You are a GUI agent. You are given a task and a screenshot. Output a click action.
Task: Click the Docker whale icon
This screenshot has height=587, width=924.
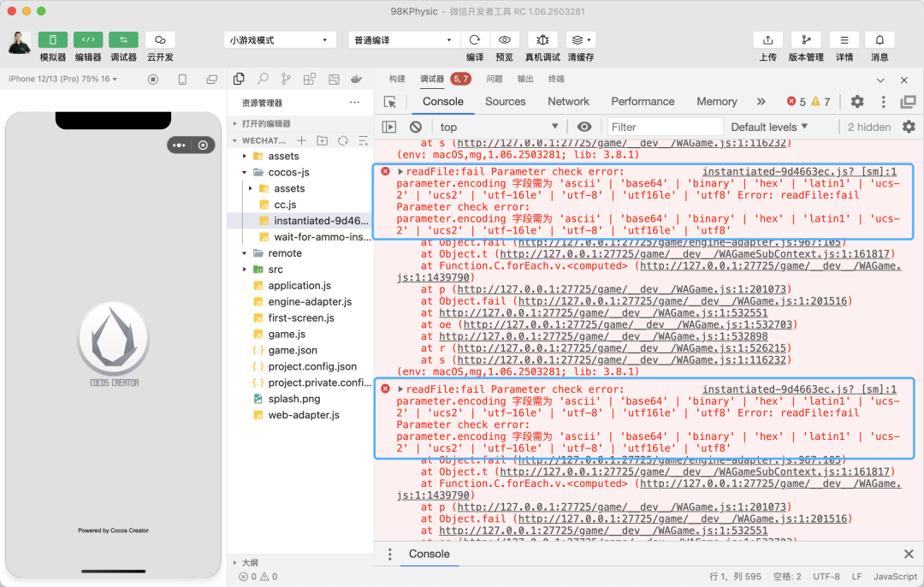[x=357, y=79]
